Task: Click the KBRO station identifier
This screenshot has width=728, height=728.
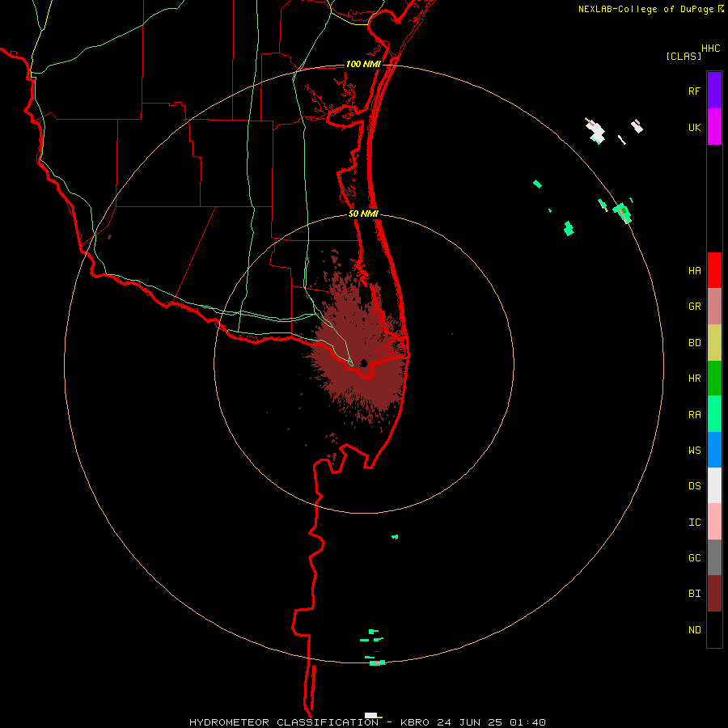Action: [x=415, y=722]
